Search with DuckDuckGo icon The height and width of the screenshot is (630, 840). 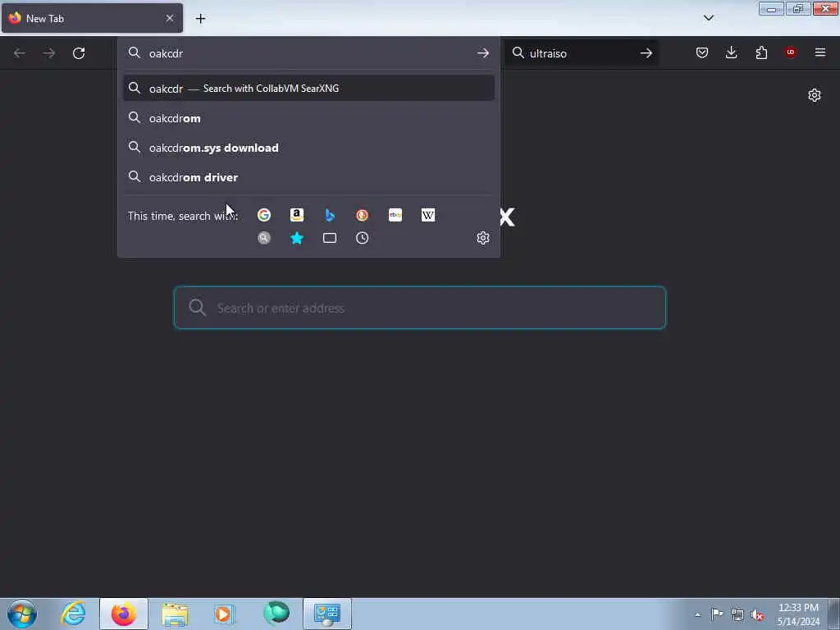point(362,215)
